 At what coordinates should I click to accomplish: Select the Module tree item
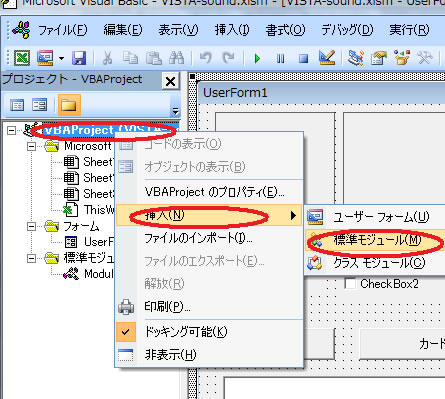pos(99,274)
